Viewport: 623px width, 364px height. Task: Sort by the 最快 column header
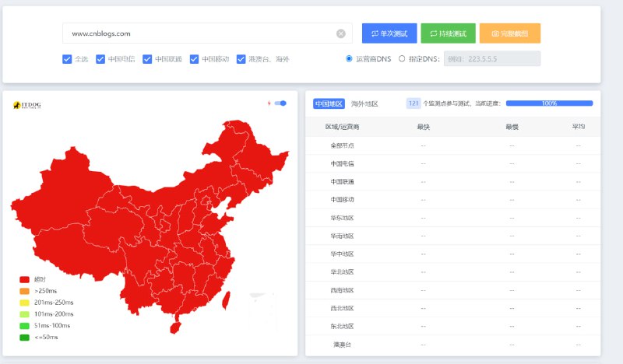[x=423, y=127]
